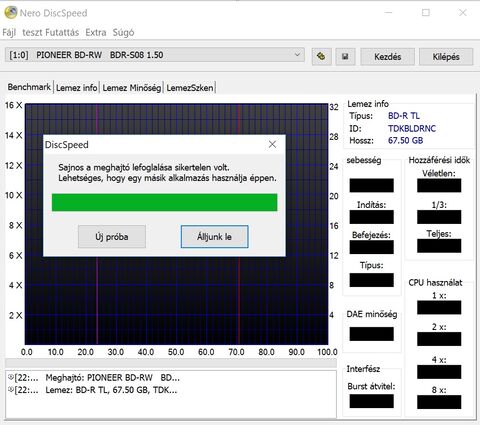Click the disc length value '67.50 GB'
The width and height of the screenshot is (480, 425).
coord(405,140)
